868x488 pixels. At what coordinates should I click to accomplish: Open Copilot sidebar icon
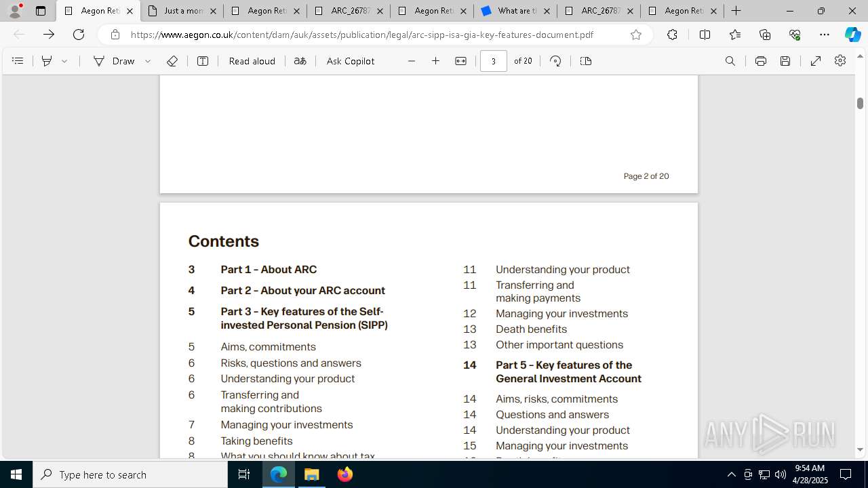[853, 35]
